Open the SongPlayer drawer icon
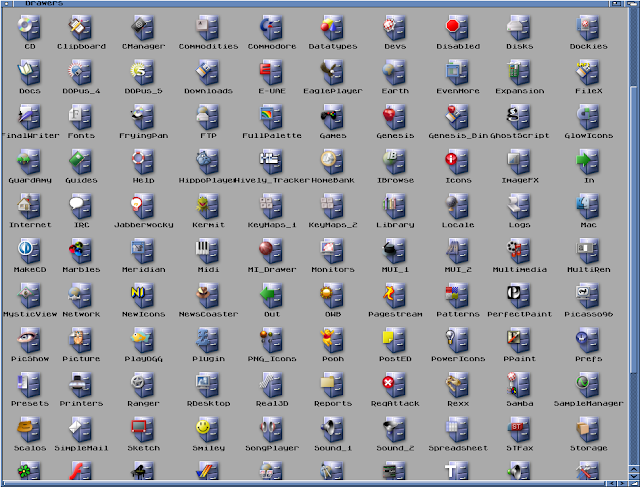The image size is (640, 487). pos(271,429)
